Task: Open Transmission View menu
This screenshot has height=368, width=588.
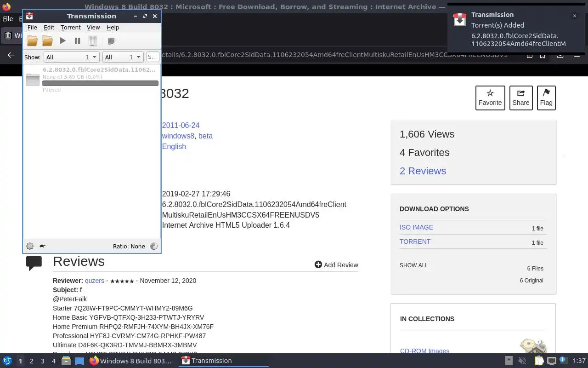Action: click(93, 28)
